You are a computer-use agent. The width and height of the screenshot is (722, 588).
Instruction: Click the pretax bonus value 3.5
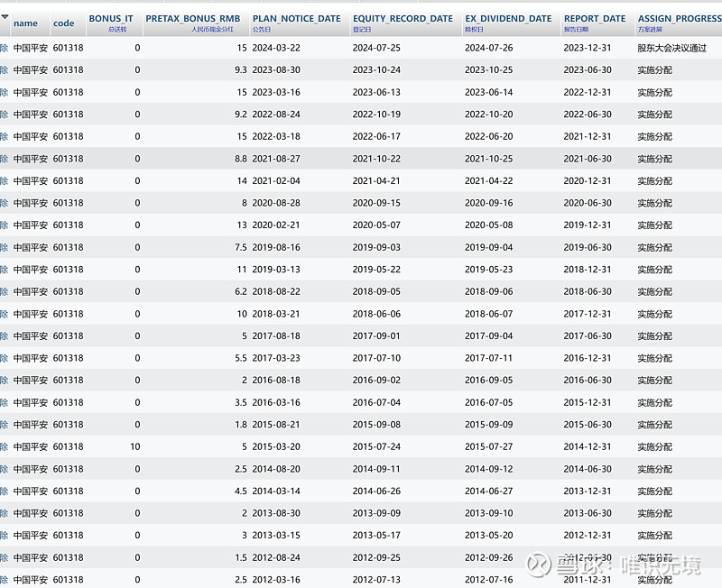(241, 402)
